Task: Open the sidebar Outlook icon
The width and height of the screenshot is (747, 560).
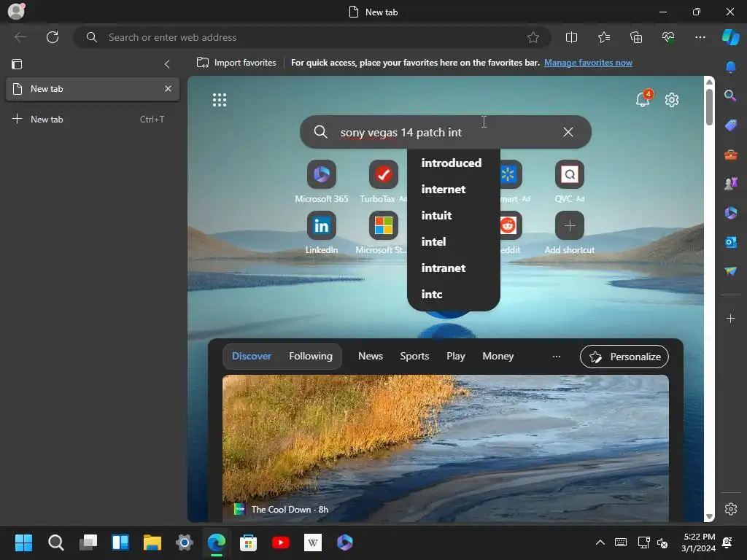Action: coord(730,242)
